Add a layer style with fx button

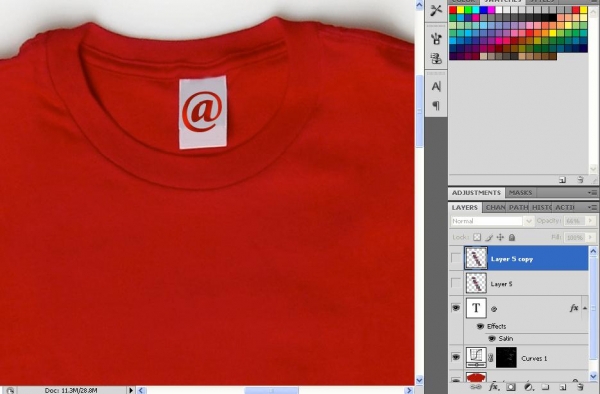pyautogui.click(x=494, y=387)
